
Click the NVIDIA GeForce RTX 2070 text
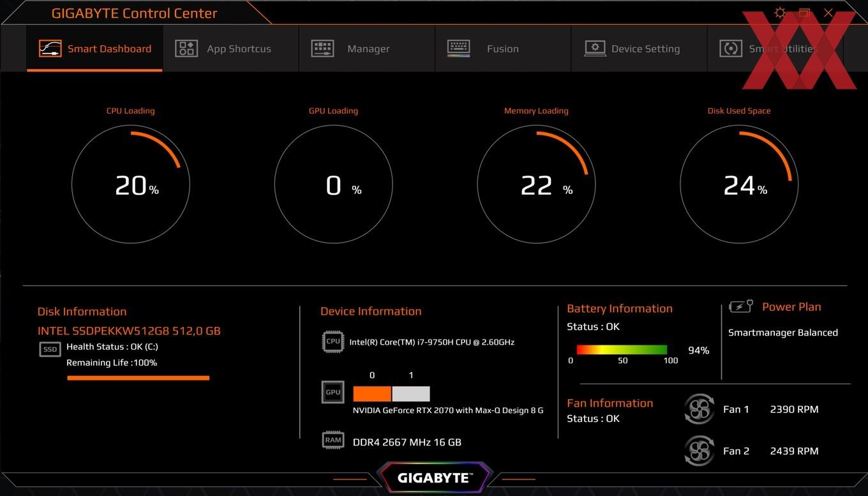pyautogui.click(x=448, y=410)
